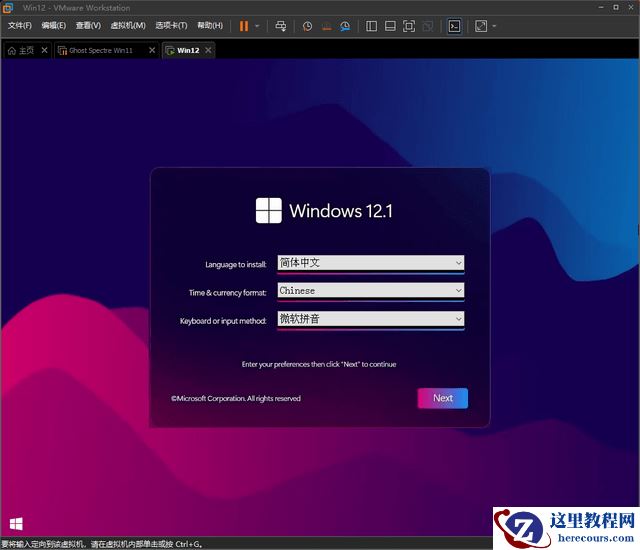640x550 pixels.
Task: Open the 帮助(H) menu
Action: click(210, 25)
